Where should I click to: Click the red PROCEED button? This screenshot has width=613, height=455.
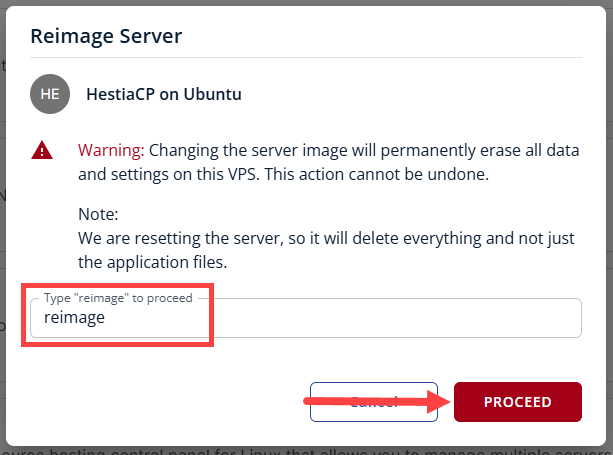[x=518, y=402]
